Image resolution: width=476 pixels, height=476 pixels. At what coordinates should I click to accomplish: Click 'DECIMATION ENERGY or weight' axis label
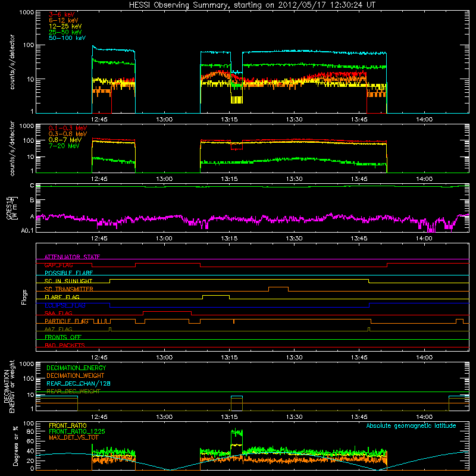click(x=9, y=386)
